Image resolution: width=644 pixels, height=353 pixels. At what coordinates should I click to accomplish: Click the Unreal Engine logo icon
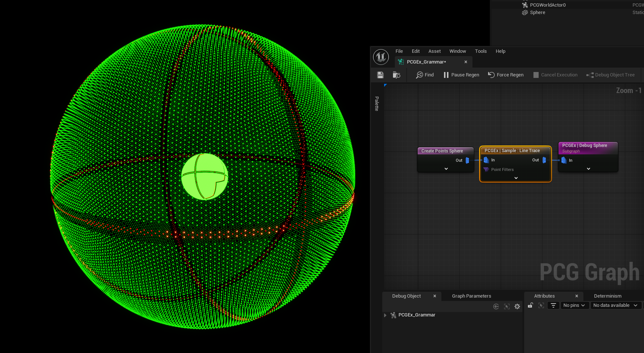[381, 57]
